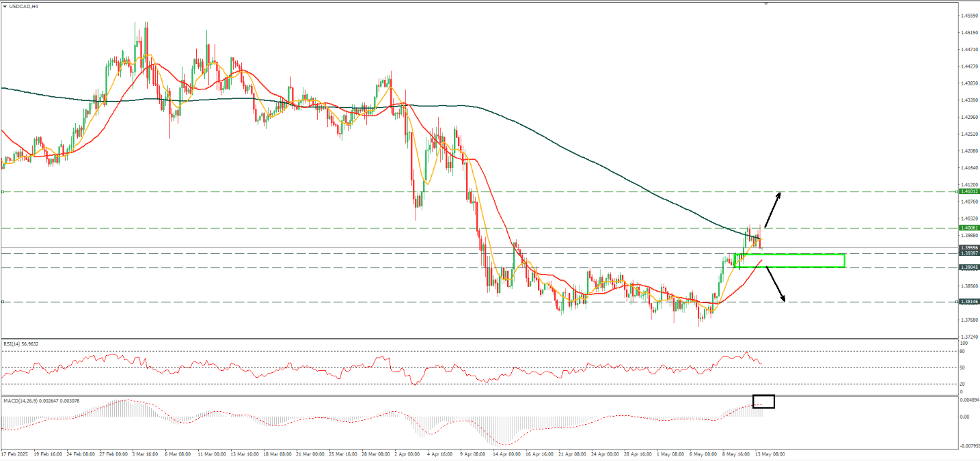
Task: Click the MACD scale value 0.00
Action: [964, 416]
